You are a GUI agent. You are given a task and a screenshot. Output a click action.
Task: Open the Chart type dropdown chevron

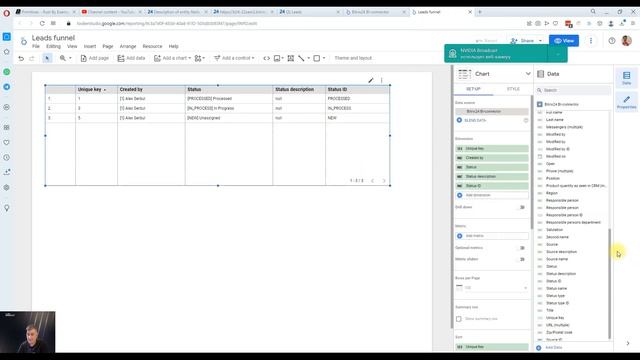point(528,74)
